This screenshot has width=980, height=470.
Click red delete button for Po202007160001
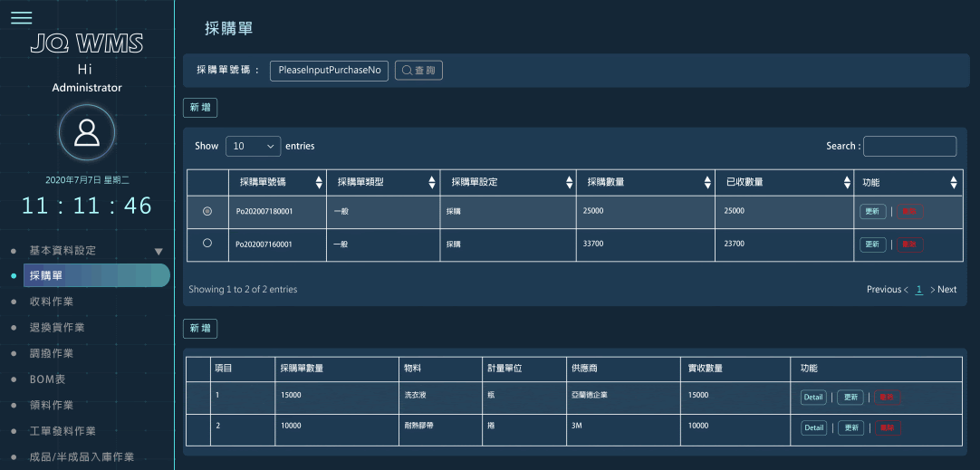point(910,244)
